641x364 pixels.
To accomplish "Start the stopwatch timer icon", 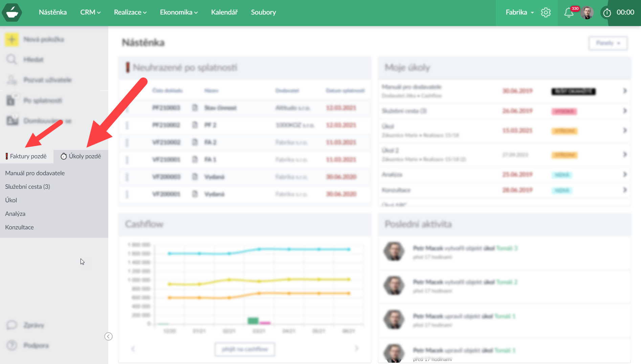I will pos(607,13).
